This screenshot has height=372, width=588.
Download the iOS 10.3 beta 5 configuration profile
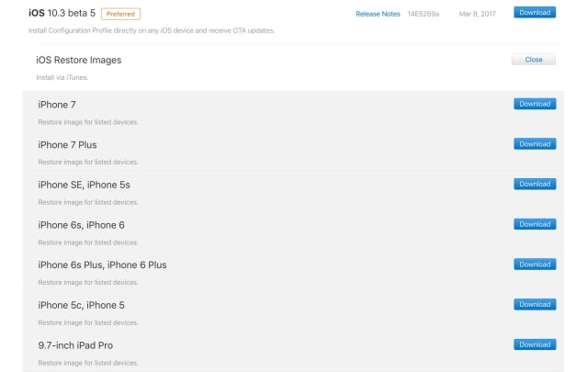click(x=535, y=12)
